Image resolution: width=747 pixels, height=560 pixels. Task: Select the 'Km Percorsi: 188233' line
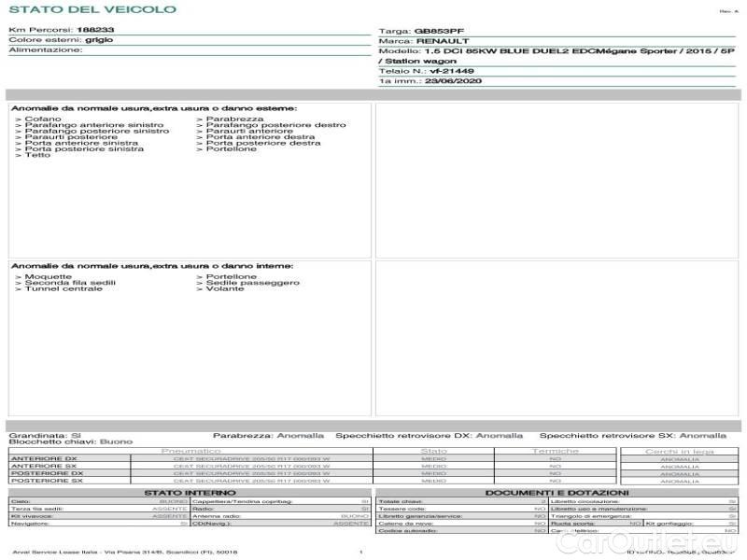coord(62,30)
